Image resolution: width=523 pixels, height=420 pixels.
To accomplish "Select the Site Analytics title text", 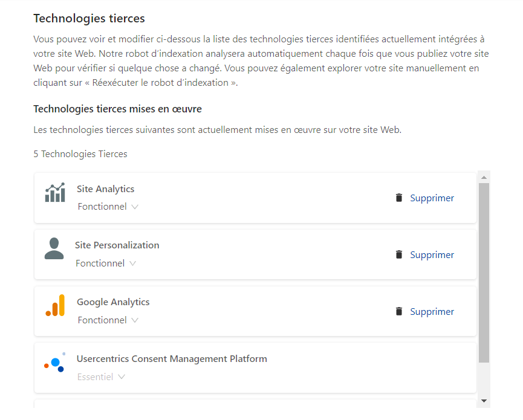I will point(105,189).
